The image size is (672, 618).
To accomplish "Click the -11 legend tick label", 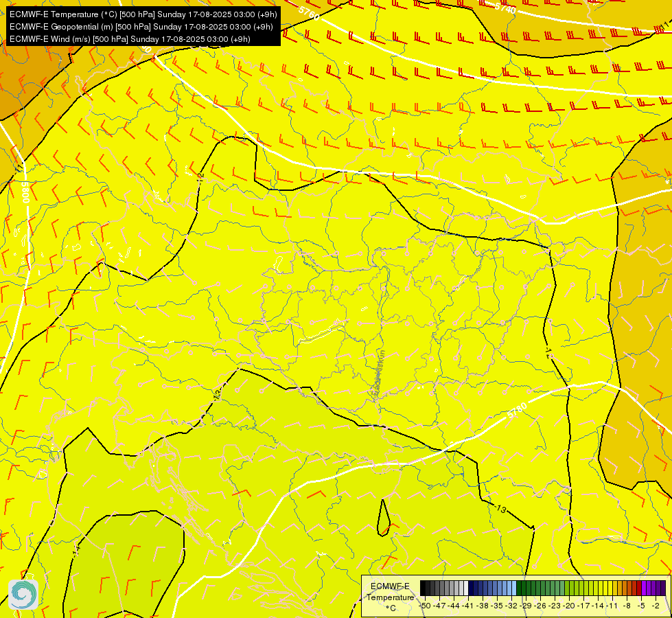I will point(612,606).
